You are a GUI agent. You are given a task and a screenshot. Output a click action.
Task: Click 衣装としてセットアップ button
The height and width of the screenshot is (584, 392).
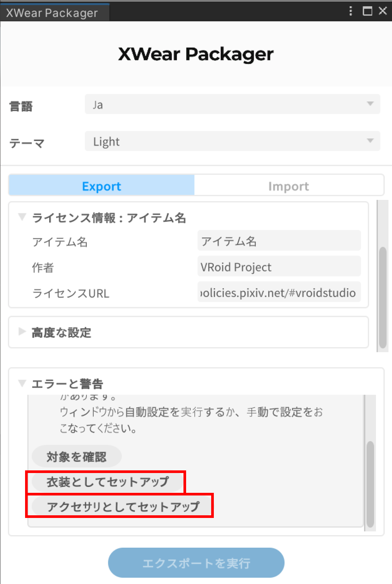pos(107,482)
